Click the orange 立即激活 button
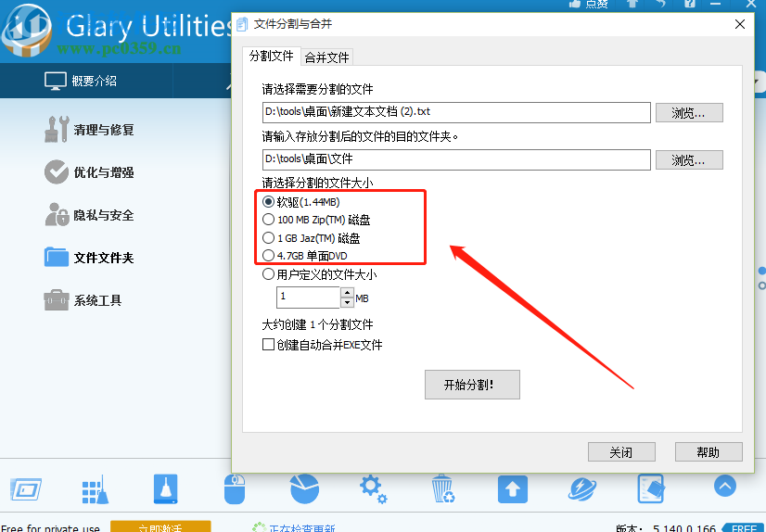This screenshot has width=766, height=532. point(160,526)
